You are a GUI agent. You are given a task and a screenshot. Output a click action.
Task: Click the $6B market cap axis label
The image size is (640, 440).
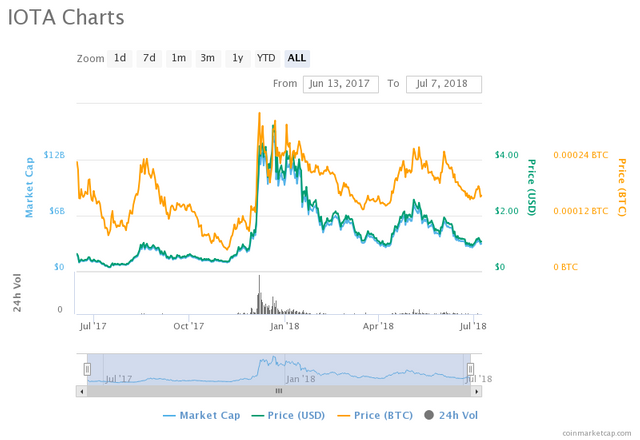[x=57, y=211]
